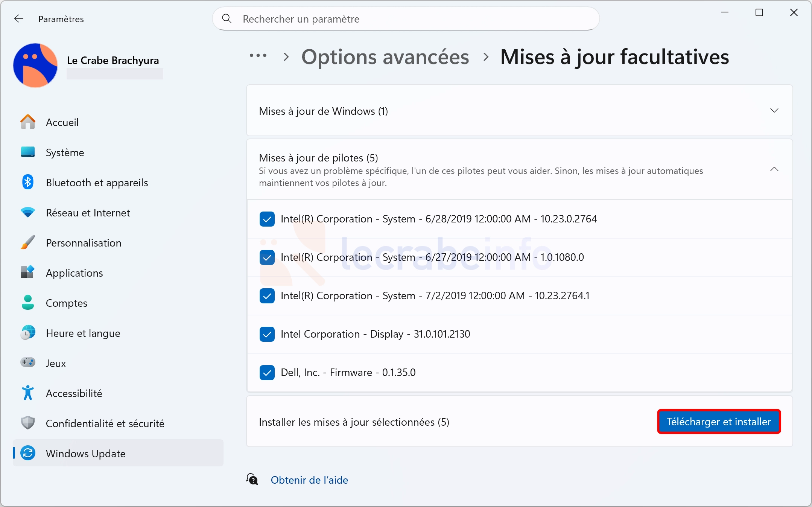Go to Applications settings

(x=74, y=273)
